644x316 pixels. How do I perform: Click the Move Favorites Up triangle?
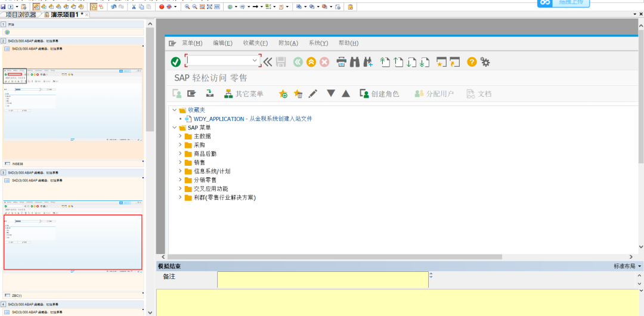point(346,94)
